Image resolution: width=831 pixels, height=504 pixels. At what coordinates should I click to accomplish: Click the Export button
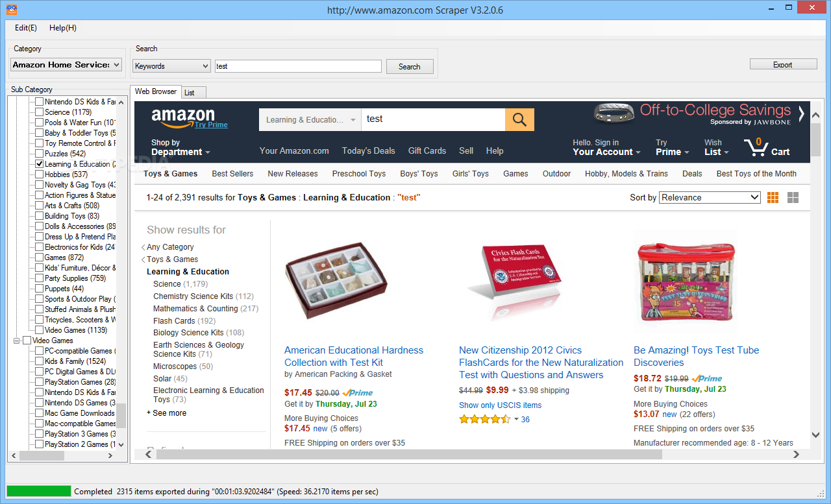[783, 64]
